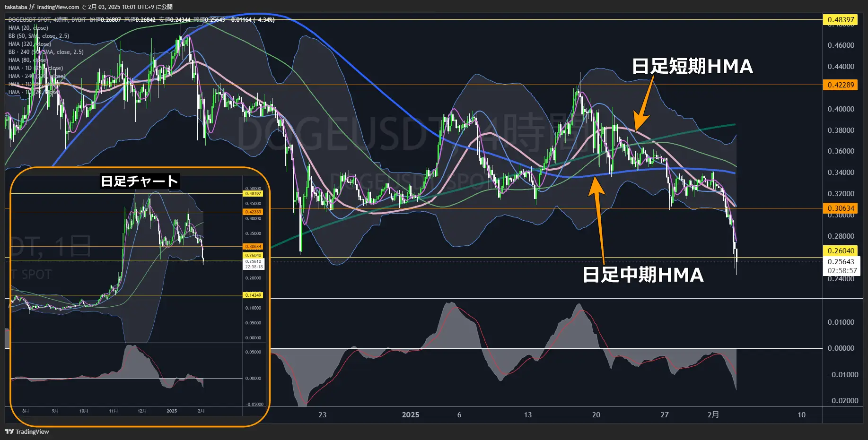This screenshot has width=868, height=440.
Task: Click the 0.42289 orange price label
Action: (841, 85)
